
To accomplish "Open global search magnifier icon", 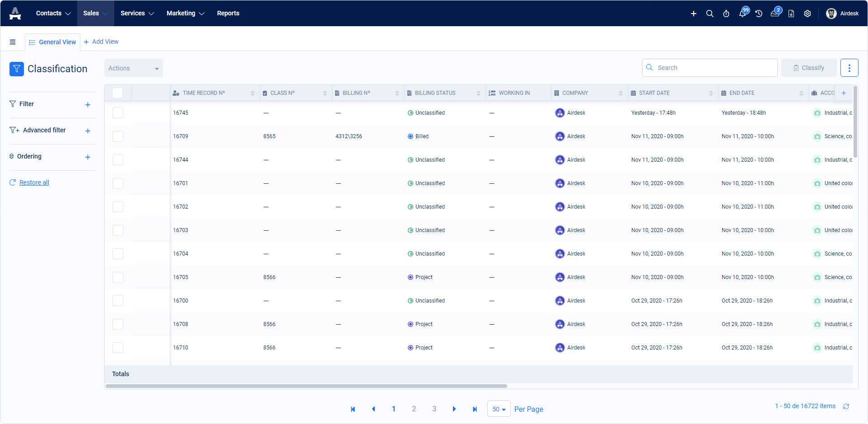I will click(710, 14).
